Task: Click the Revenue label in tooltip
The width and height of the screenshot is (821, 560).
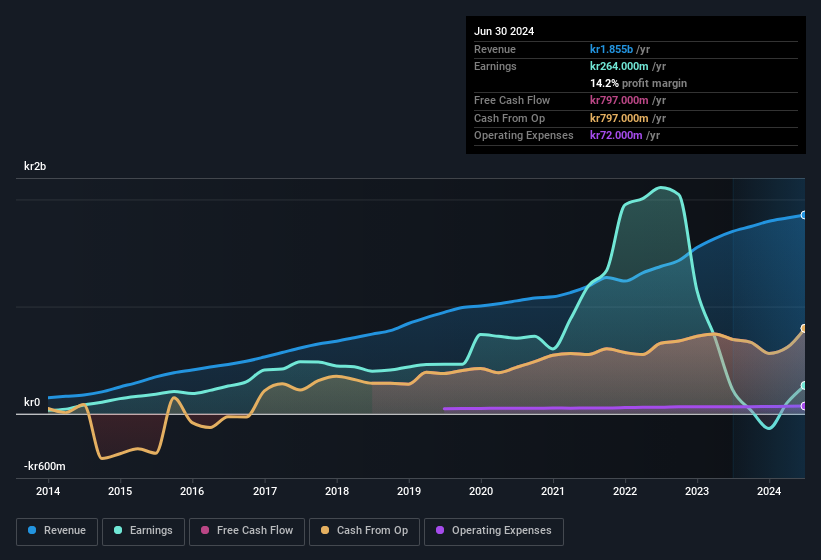Action: (x=495, y=49)
